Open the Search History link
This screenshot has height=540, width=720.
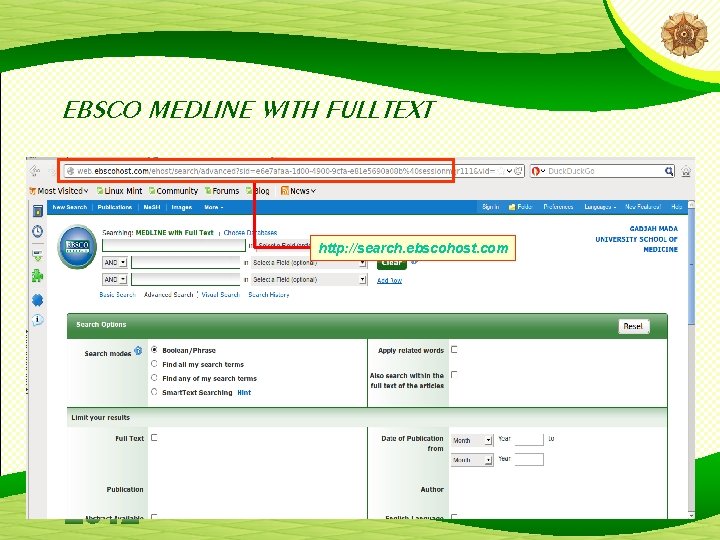(x=269, y=294)
